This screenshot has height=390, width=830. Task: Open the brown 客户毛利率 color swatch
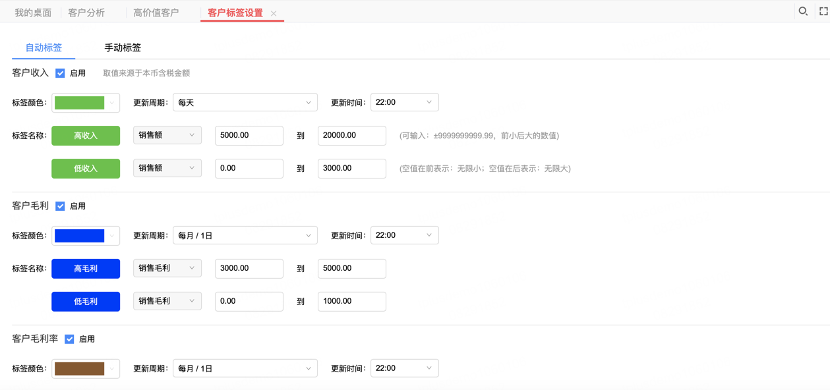(x=86, y=369)
